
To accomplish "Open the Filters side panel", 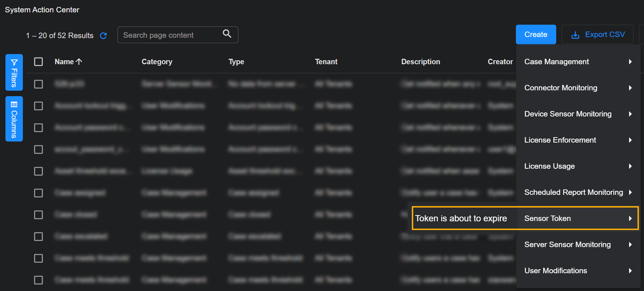I will [x=14, y=72].
